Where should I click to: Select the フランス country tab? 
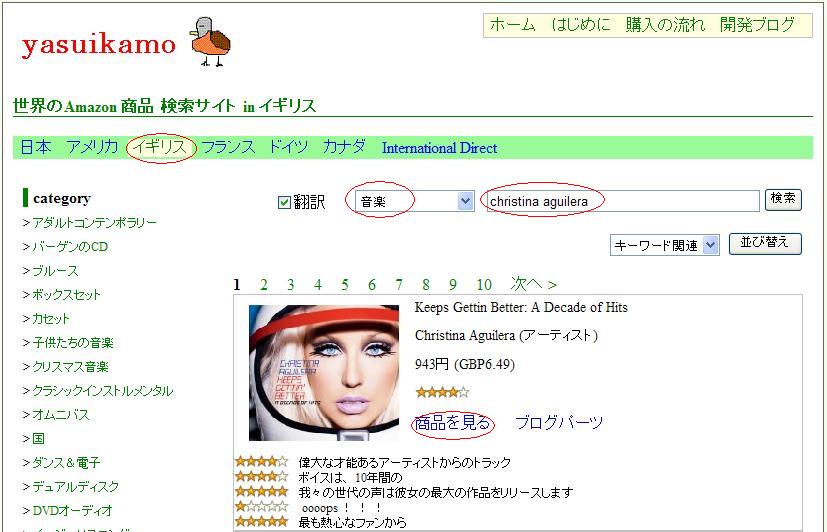[228, 147]
